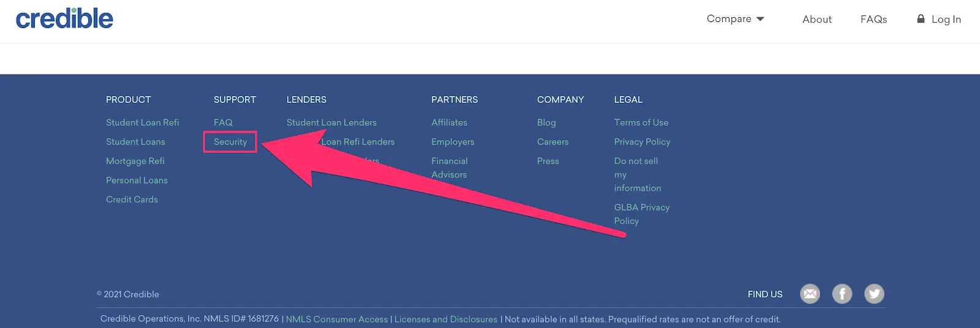Open the Twitter icon in footer
This screenshot has height=328, width=980.
point(874,294)
